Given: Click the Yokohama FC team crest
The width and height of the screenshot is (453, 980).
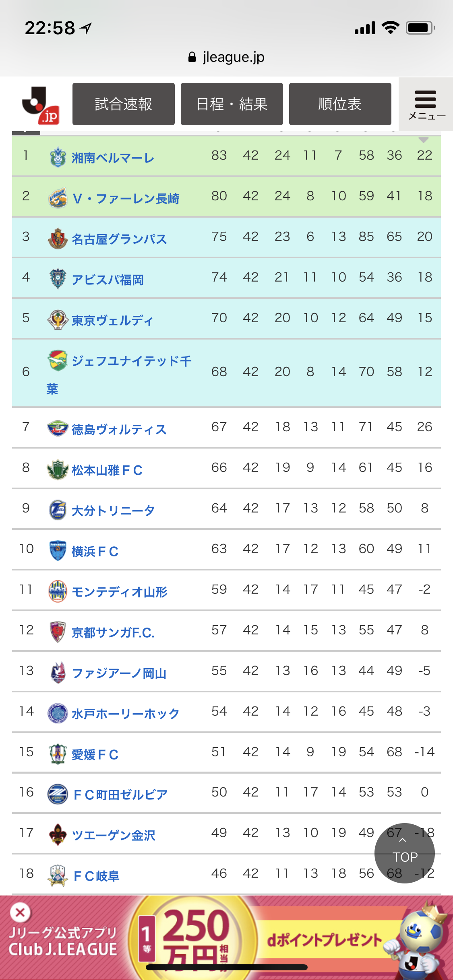Looking at the screenshot, I should coord(58,550).
